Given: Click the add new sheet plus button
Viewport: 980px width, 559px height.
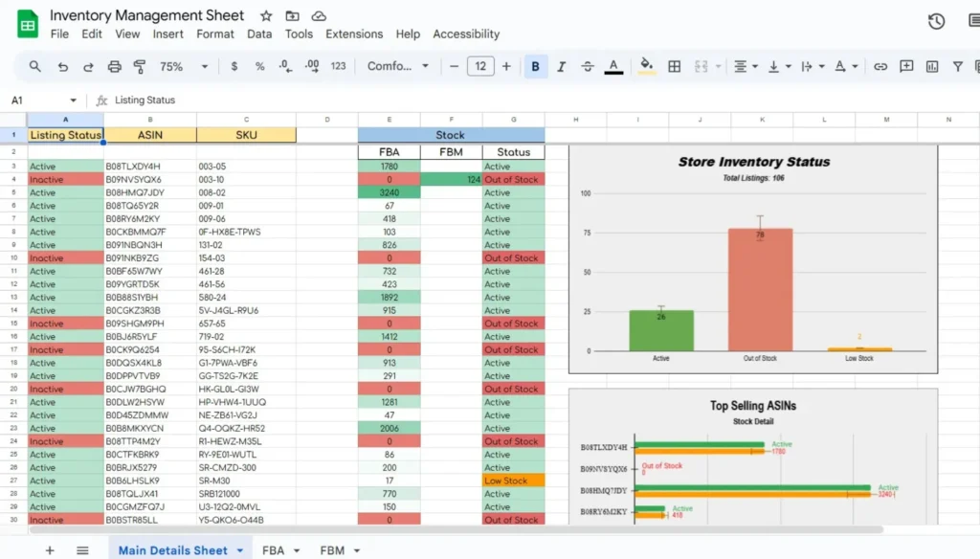Looking at the screenshot, I should pos(50,550).
